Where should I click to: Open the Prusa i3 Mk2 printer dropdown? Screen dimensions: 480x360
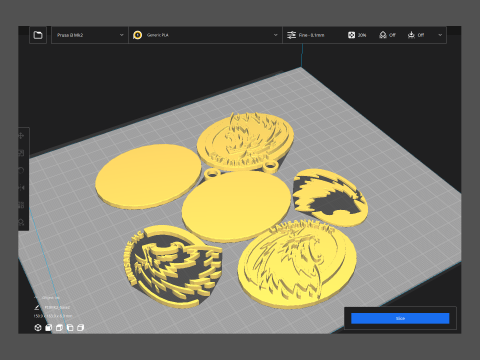tap(90, 35)
